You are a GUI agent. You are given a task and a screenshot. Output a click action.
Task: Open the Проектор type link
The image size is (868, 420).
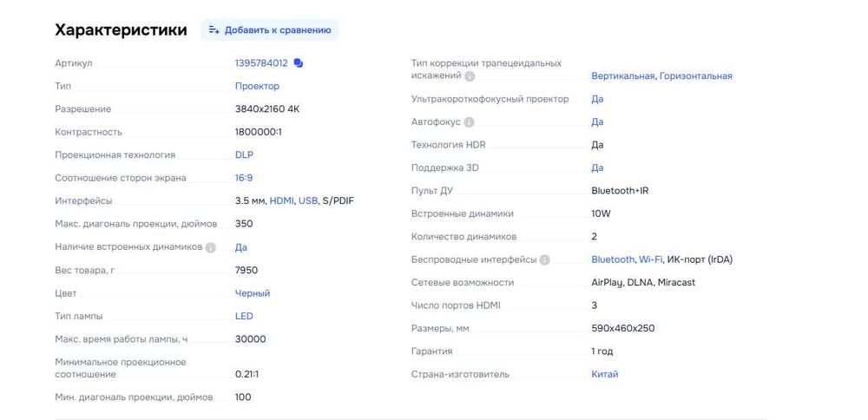click(257, 86)
